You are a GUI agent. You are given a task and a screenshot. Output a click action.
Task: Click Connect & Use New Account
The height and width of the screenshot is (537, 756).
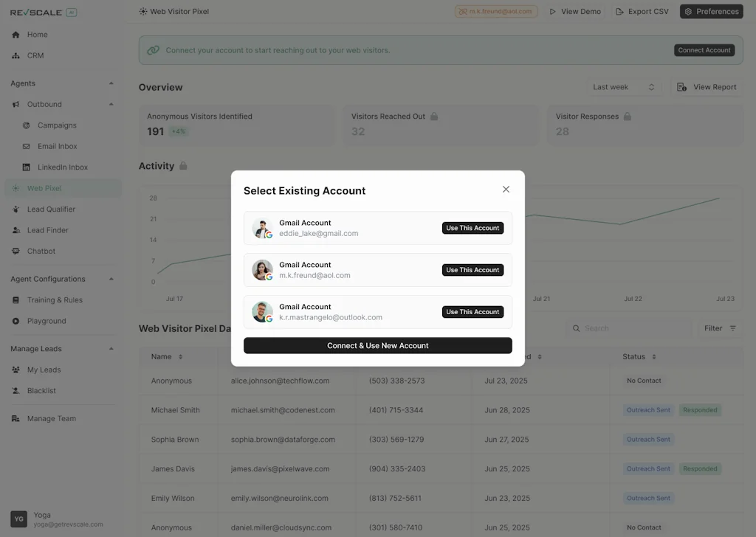377,345
